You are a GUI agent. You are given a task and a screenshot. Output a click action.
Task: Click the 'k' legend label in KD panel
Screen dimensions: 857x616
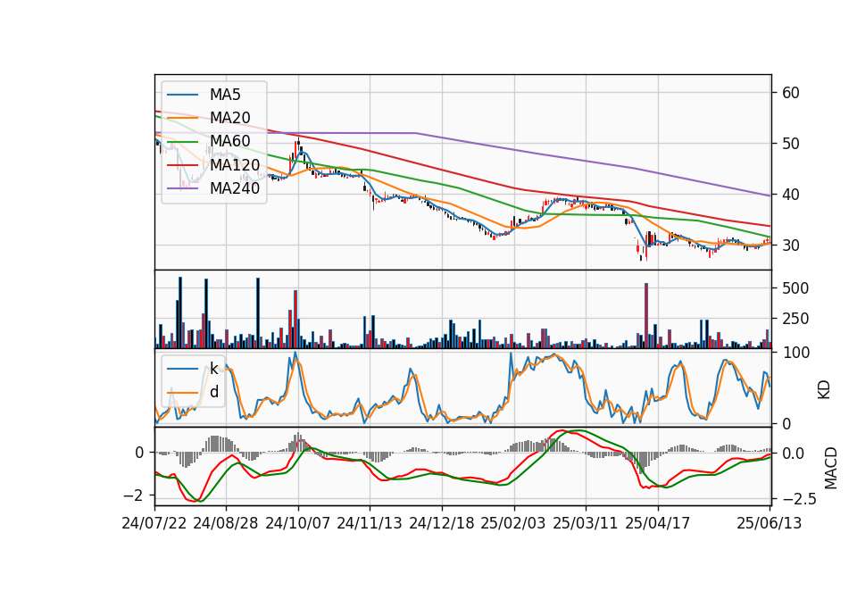click(x=214, y=369)
